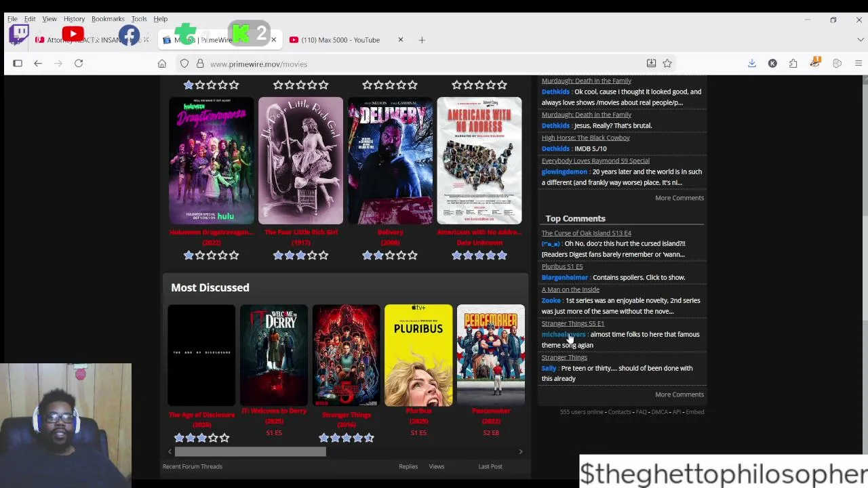Click the Most Discussed horizontal scrollbar

tap(250, 451)
